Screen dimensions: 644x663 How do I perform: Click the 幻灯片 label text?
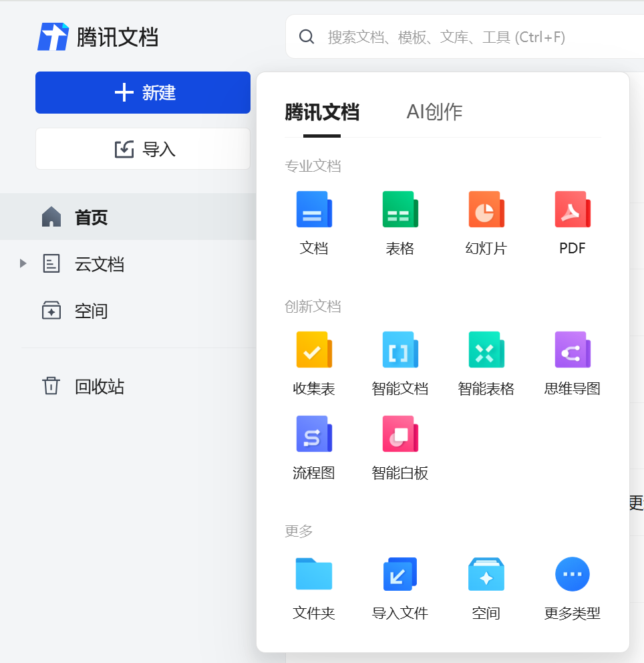[486, 248]
